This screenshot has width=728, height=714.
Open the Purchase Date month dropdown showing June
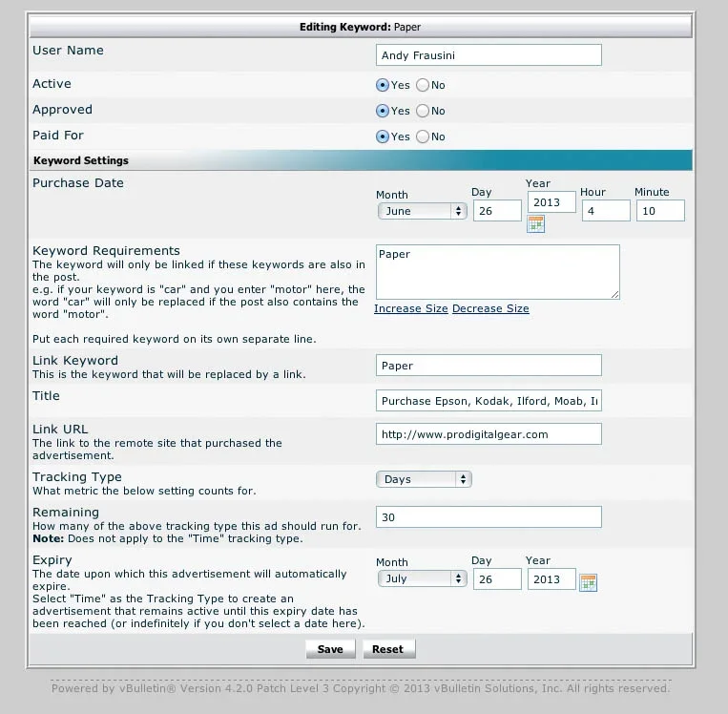422,211
